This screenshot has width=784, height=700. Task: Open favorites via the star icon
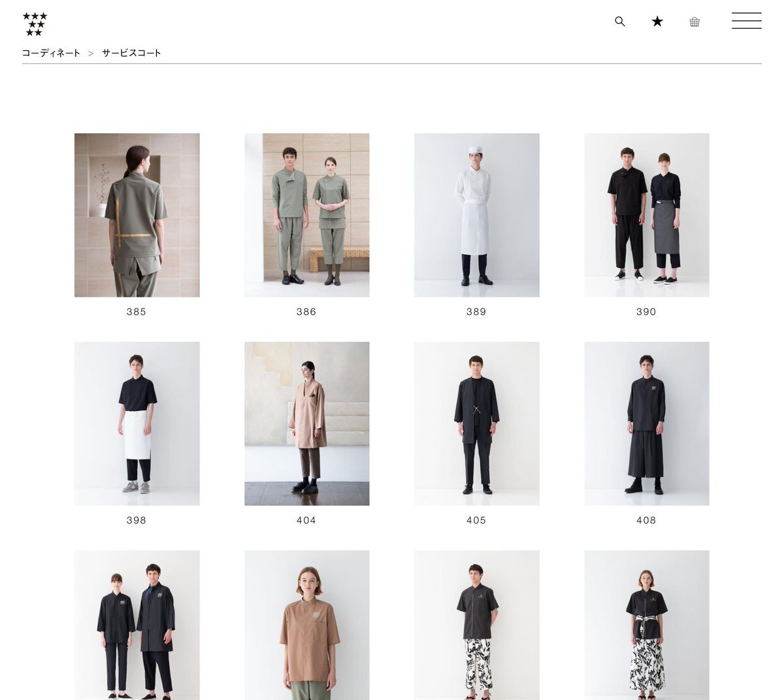pyautogui.click(x=657, y=22)
